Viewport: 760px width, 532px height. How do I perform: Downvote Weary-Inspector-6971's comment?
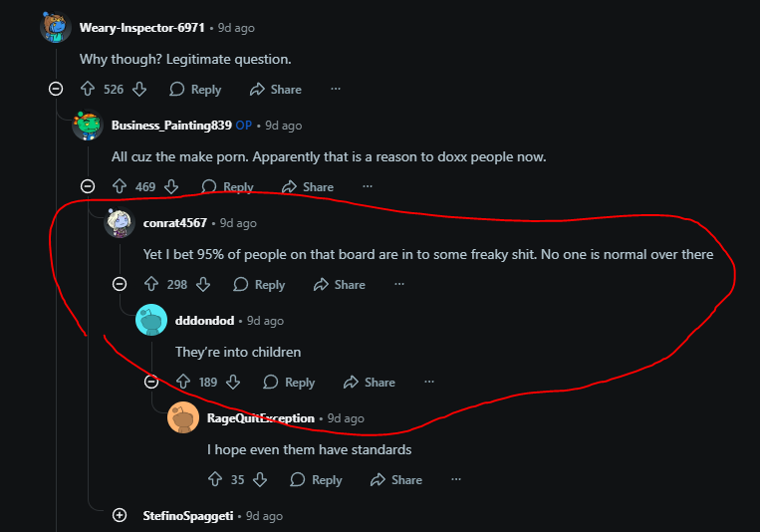(x=139, y=90)
